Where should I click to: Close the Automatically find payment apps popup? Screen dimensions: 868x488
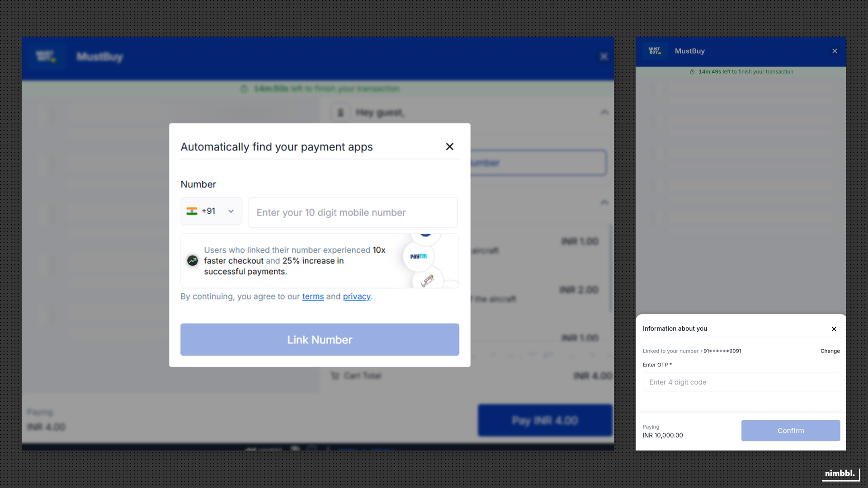point(449,146)
